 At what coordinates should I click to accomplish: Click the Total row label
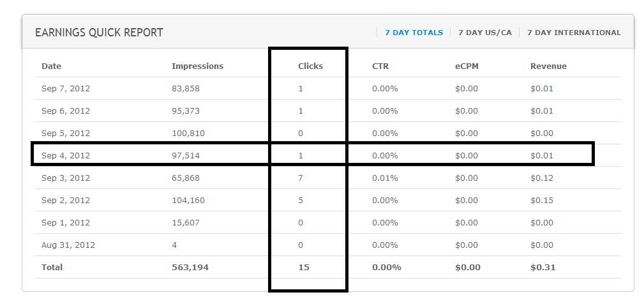(52, 268)
